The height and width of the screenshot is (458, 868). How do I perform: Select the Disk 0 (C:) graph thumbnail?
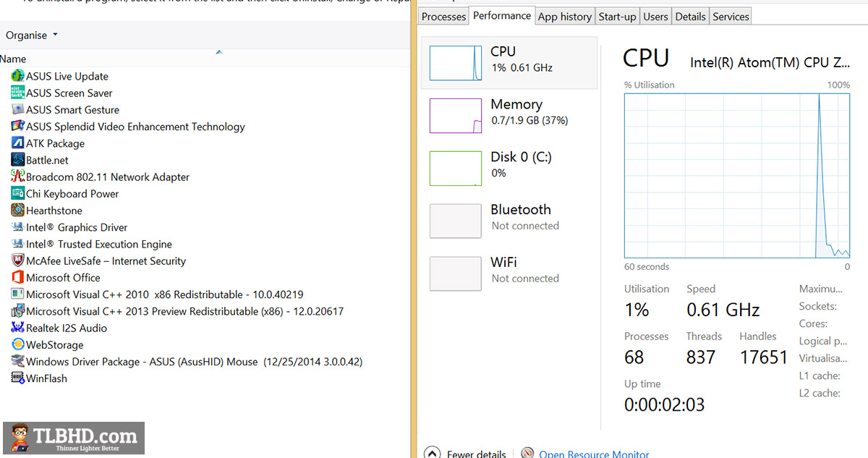pos(456,169)
